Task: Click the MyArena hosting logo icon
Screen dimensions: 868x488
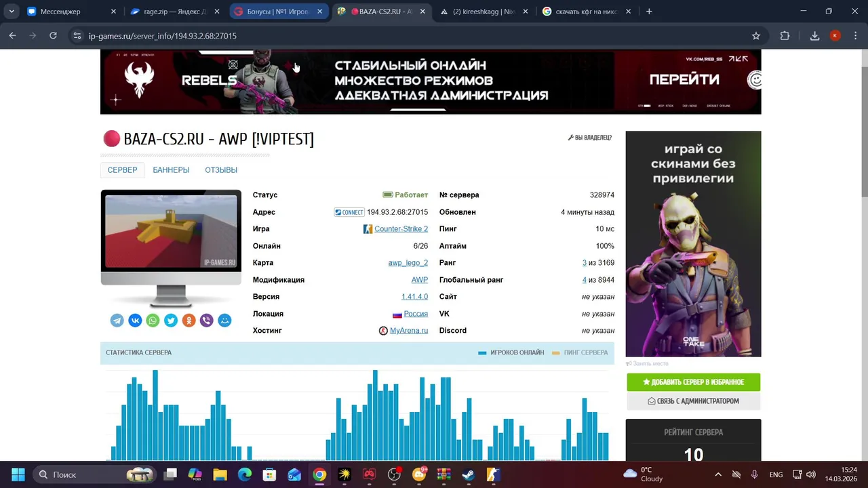Action: coord(383,331)
